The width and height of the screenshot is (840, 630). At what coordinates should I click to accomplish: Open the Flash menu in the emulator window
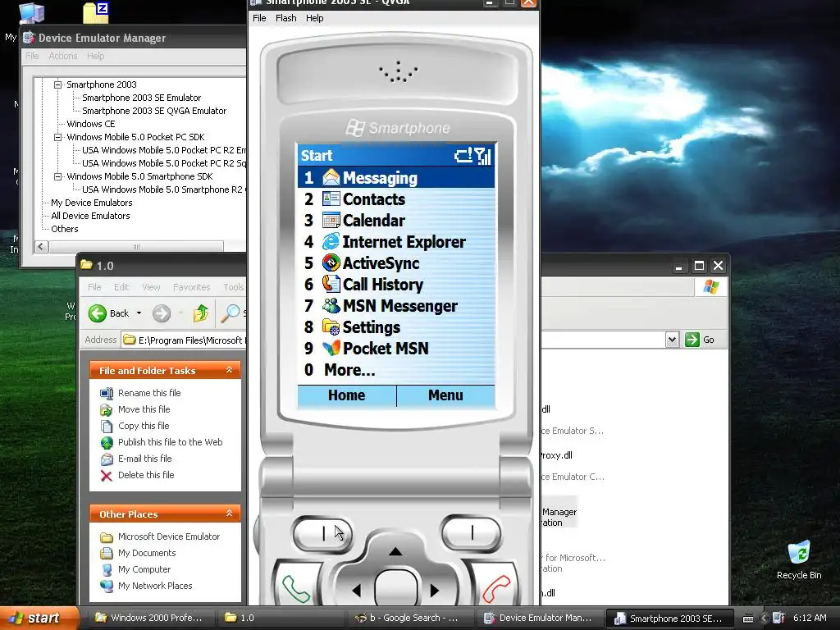(x=286, y=18)
